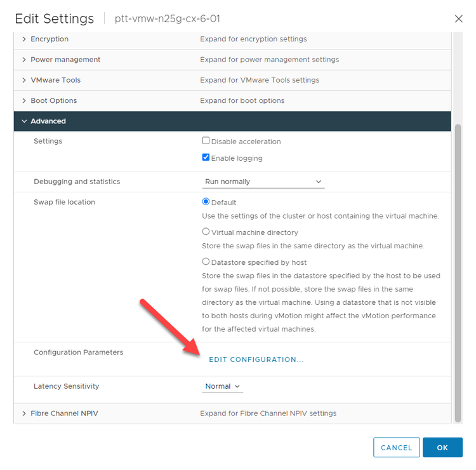Select the Default swap file location
The image size is (476, 470).
206,202
